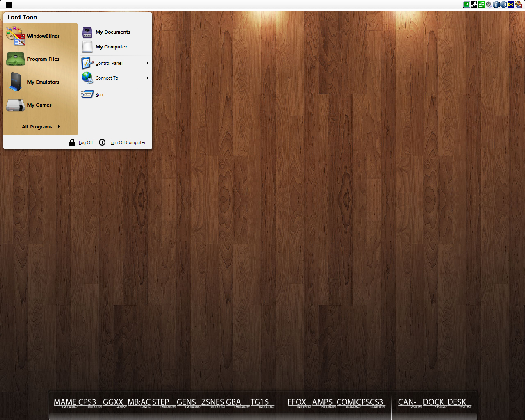525x420 pixels.
Task: Click the WindowBlinds paint palette icon
Action: click(x=16, y=36)
